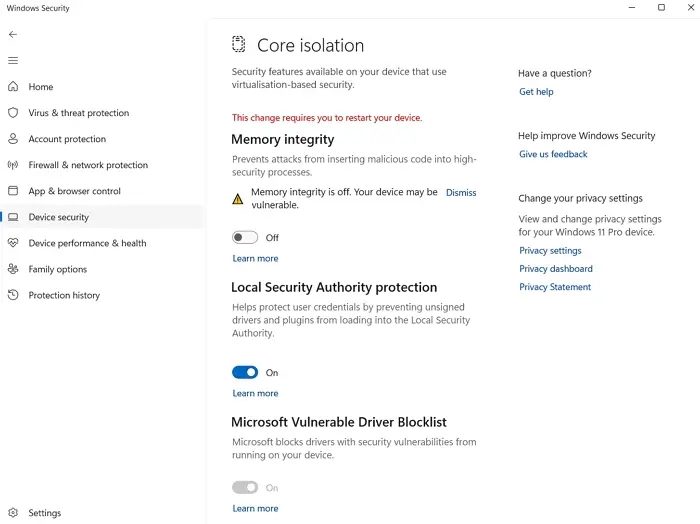Image resolution: width=700 pixels, height=524 pixels.
Task: Click the Device performance & health heart icon
Action: pos(13,243)
